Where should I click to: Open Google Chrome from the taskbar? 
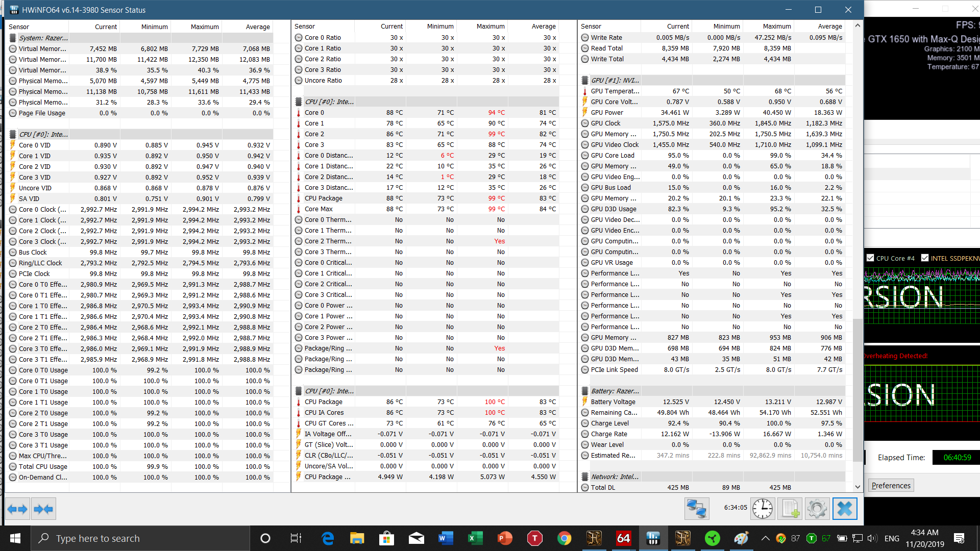pos(564,538)
